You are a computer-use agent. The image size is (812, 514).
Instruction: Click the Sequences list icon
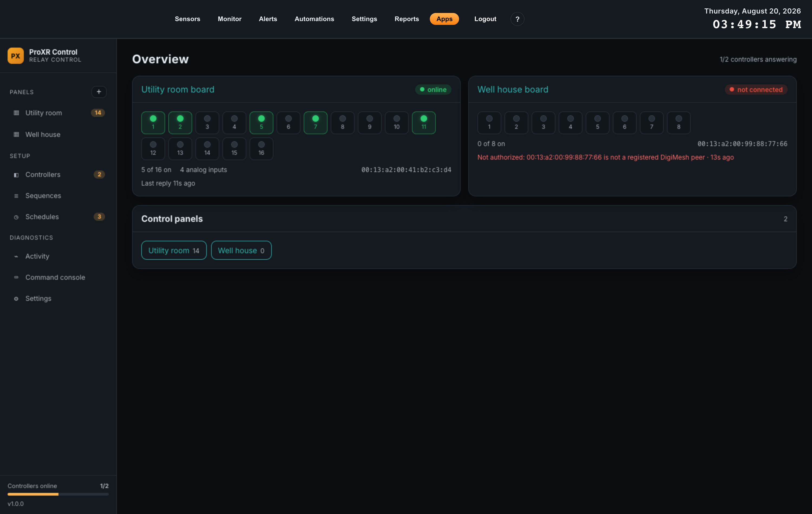tap(16, 196)
